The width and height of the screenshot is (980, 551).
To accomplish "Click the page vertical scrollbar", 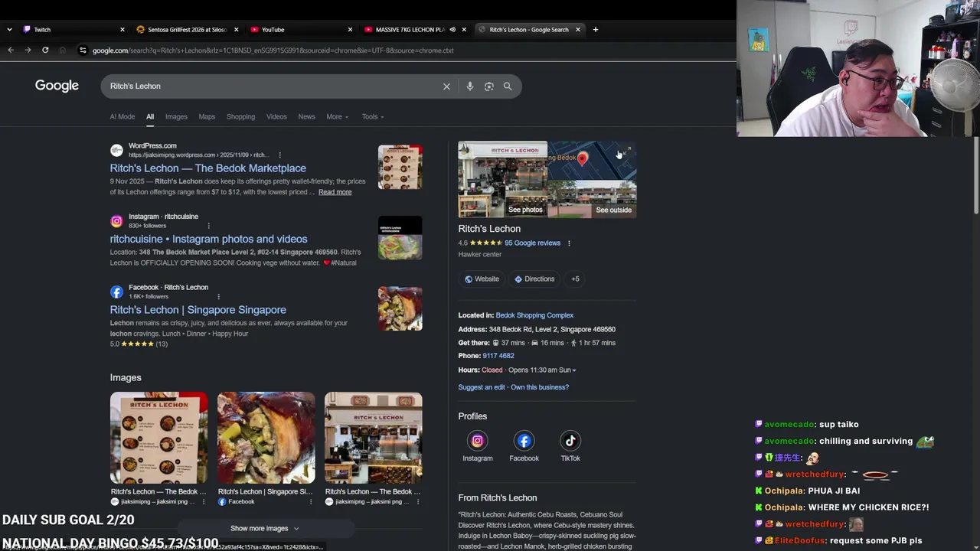I will click(976, 176).
